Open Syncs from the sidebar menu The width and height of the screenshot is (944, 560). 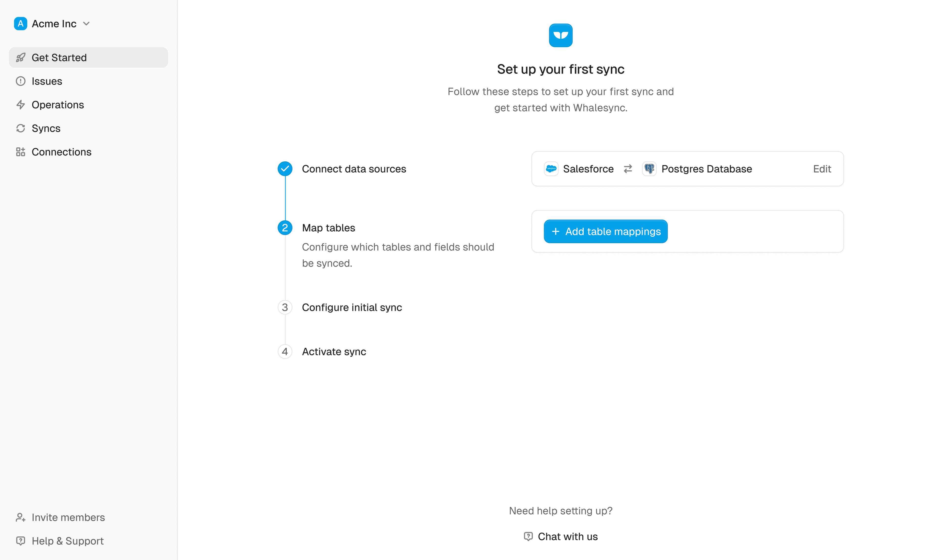coord(46,128)
